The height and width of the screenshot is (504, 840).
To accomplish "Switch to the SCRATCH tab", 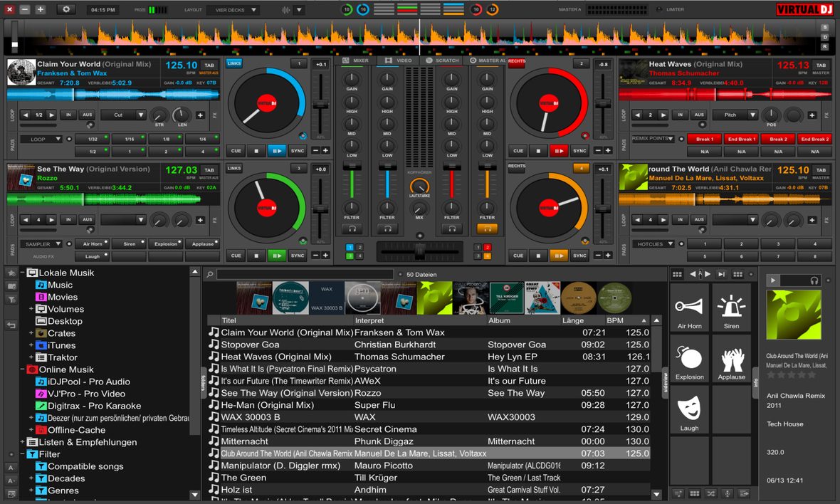I will 443,61.
